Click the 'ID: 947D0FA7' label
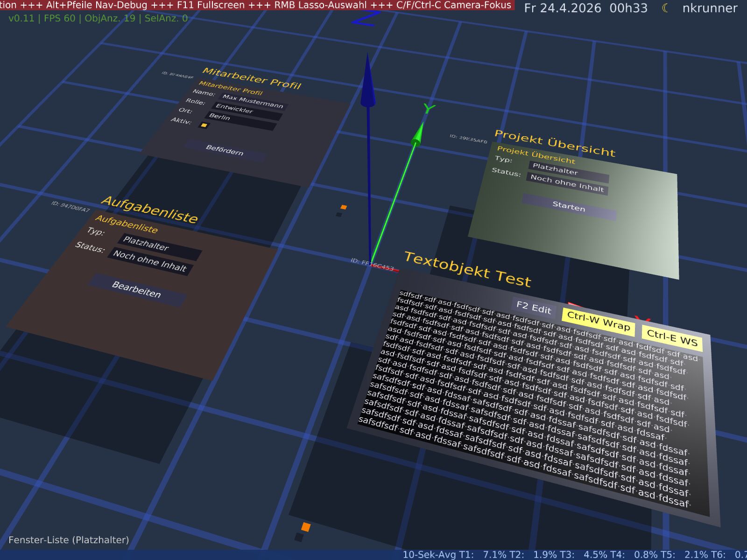 (70, 207)
